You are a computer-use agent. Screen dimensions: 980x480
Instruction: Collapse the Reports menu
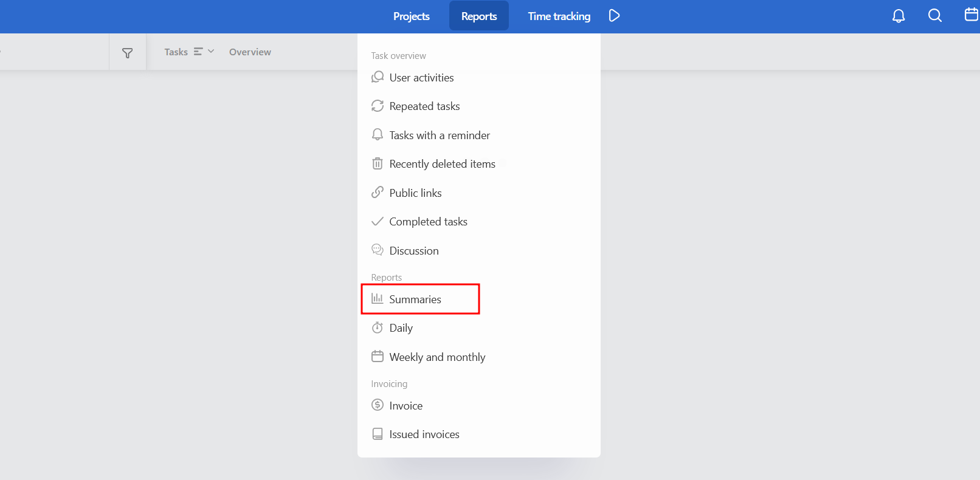478,16
